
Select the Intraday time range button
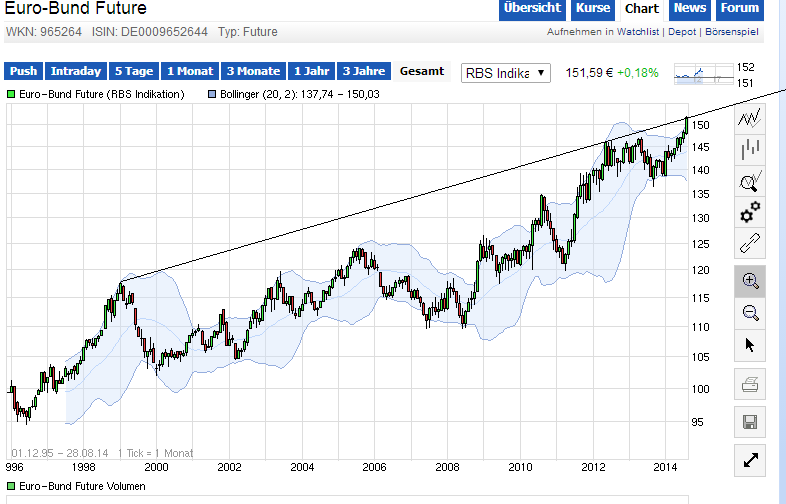[76, 71]
